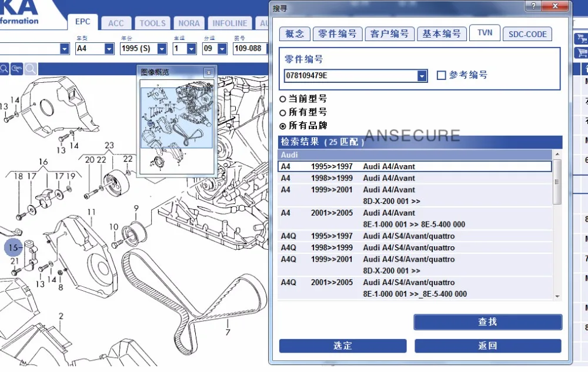Click part callout 2 in the diagram
Screen dimensions: 588x372
(61, 317)
